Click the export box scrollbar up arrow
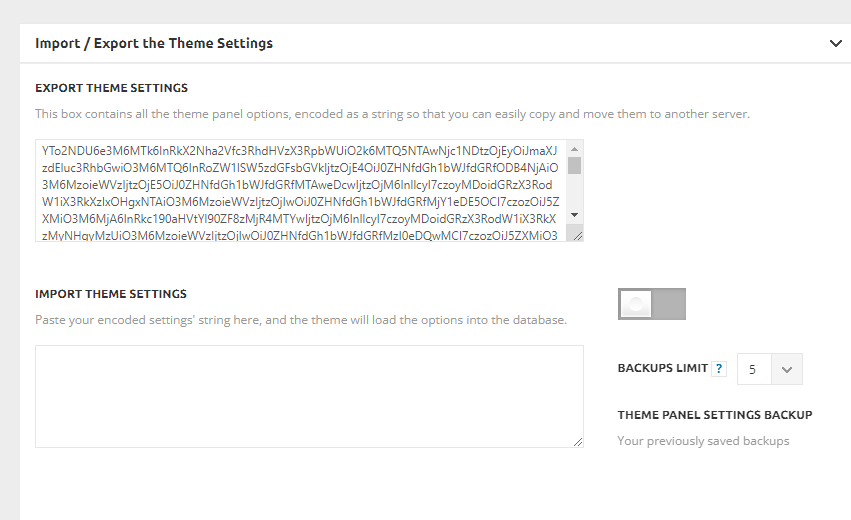851x520 pixels. click(574, 149)
